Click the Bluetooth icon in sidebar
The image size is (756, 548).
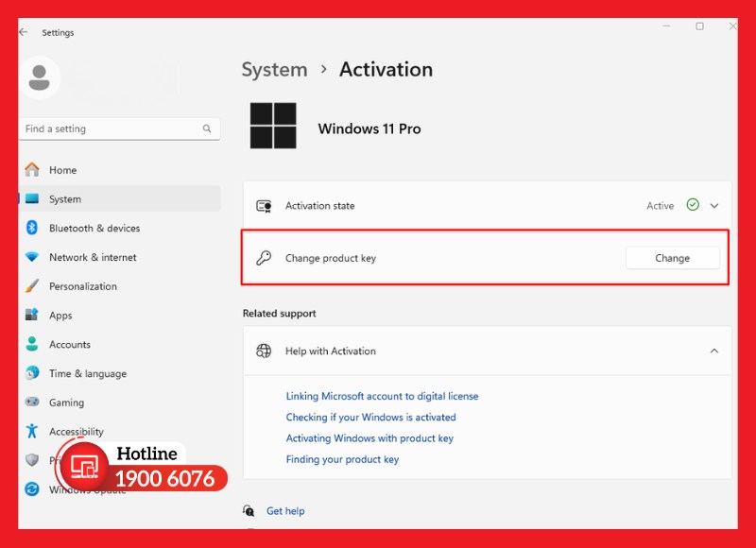coord(32,228)
